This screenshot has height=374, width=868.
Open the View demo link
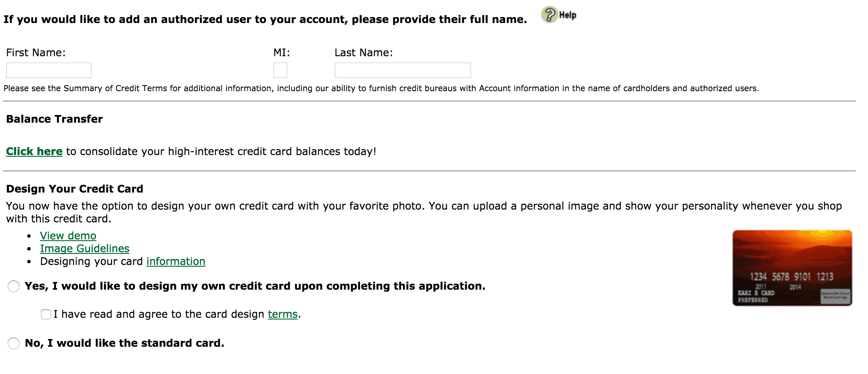tap(68, 236)
